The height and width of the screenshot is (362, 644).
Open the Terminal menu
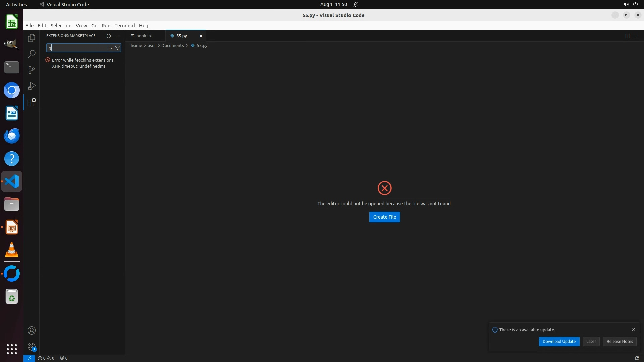[124, 26]
